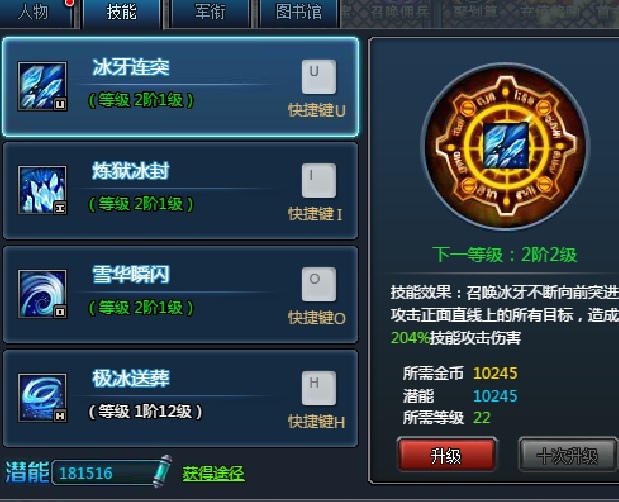Click the potential bottle icon beside 181516
This screenshot has width=619, height=502.
click(x=163, y=471)
